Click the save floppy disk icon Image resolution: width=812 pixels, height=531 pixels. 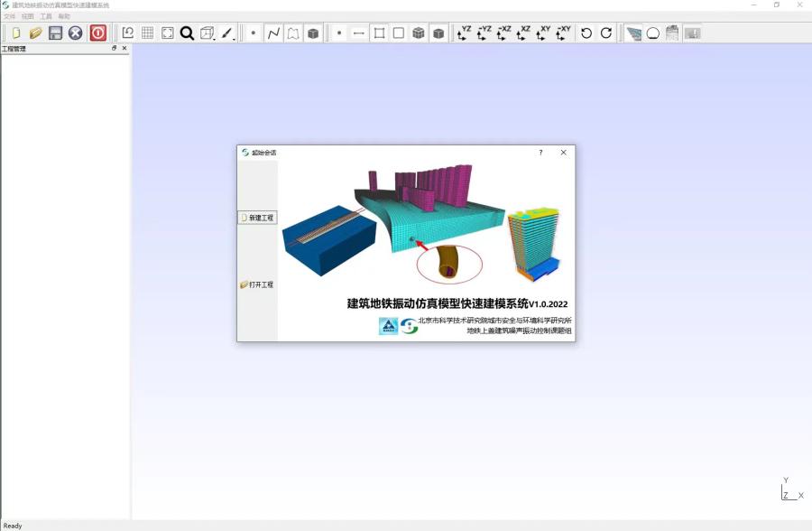tap(56, 33)
